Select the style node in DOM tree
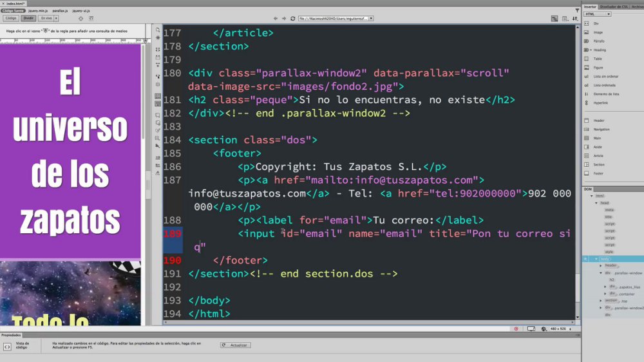This screenshot has width=644, height=362. 609,252
